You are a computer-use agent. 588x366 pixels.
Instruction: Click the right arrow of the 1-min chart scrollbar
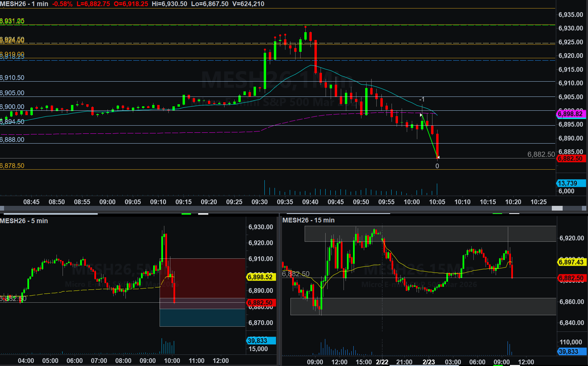(585, 209)
